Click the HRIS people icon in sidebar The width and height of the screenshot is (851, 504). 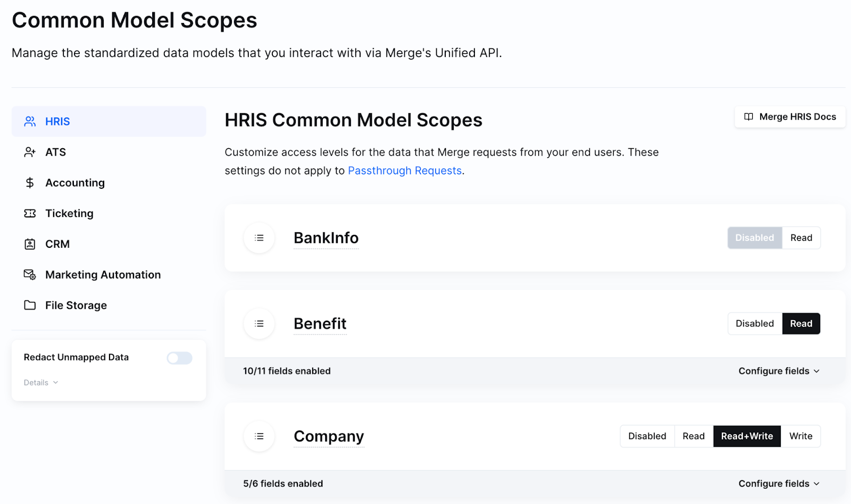(x=30, y=121)
